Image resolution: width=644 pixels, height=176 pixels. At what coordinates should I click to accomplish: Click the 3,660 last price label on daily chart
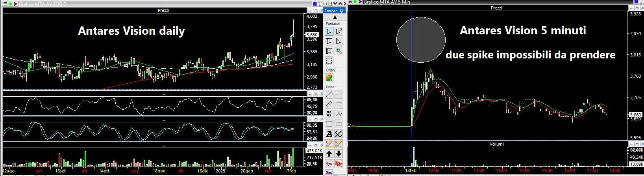tap(312, 35)
